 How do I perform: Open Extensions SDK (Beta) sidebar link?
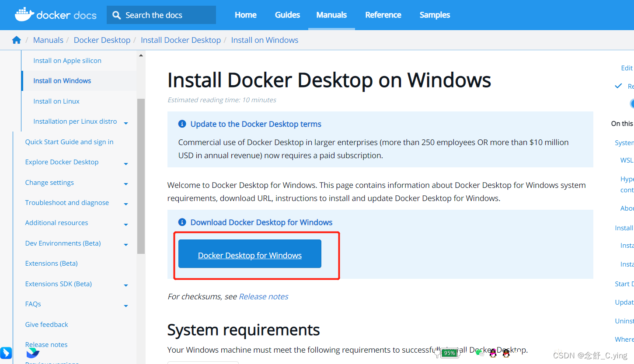click(x=58, y=284)
